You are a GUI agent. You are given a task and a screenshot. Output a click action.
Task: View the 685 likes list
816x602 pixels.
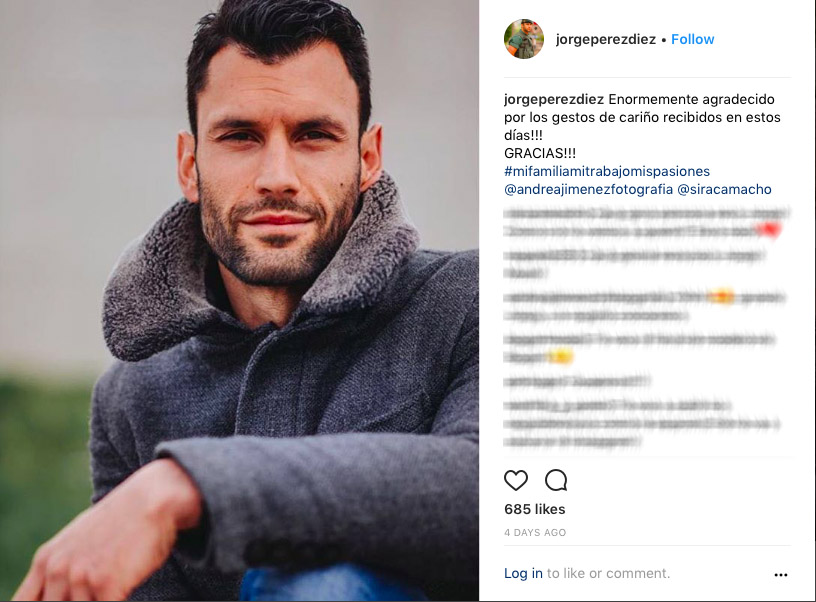click(x=534, y=509)
